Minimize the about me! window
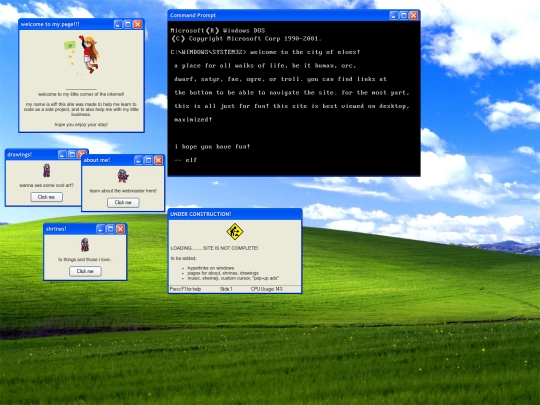The height and width of the screenshot is (405, 540). [138, 160]
